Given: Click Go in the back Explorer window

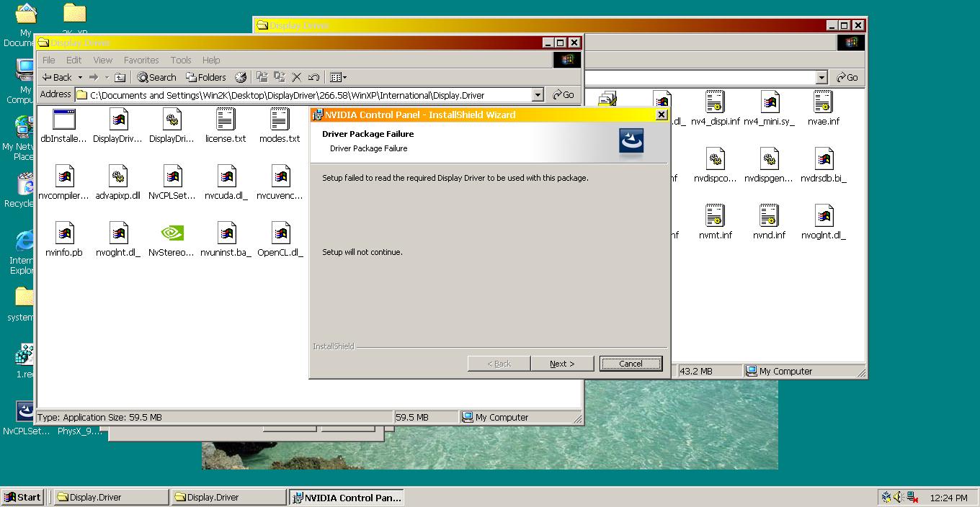Looking at the screenshot, I should (x=847, y=77).
